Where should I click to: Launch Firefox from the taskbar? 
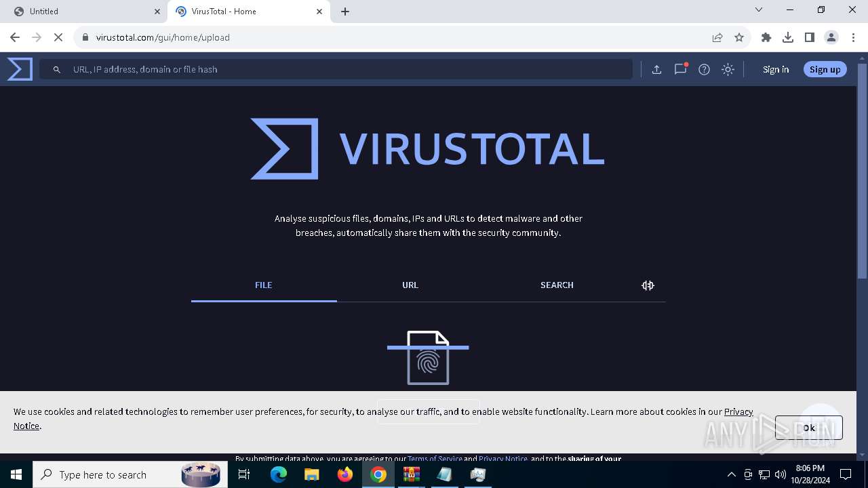[x=345, y=474]
